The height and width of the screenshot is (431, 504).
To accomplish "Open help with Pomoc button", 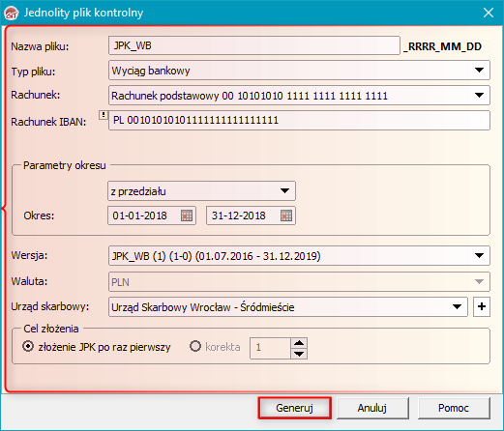I will tap(454, 408).
